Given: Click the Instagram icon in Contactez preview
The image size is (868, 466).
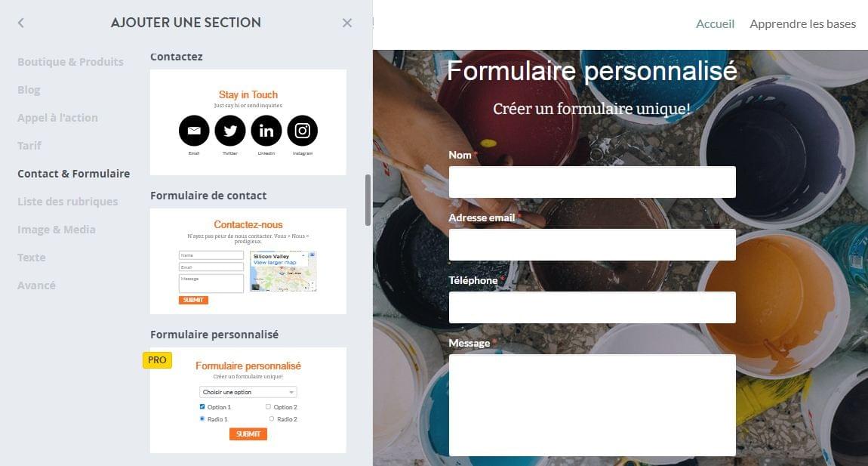Looking at the screenshot, I should [302, 131].
